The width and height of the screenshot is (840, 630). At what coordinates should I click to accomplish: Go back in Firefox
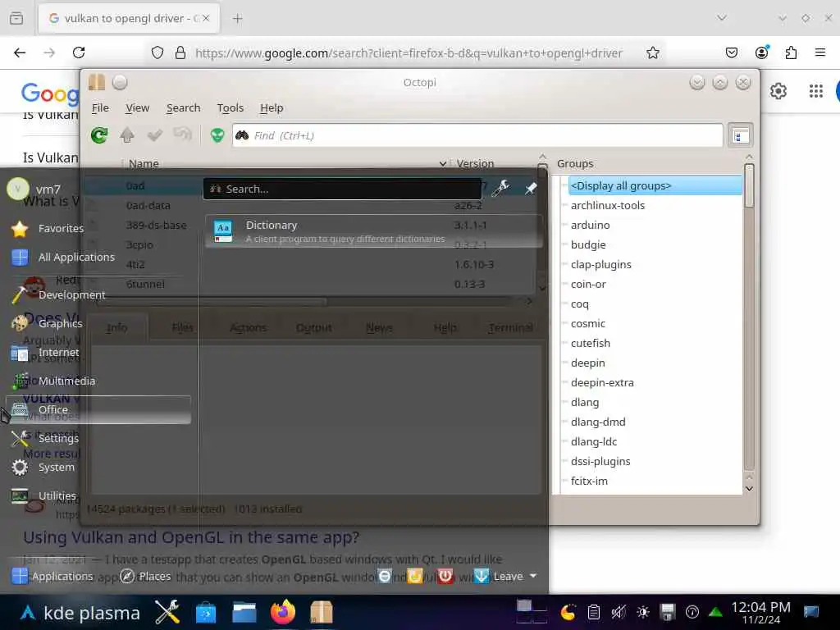[x=20, y=52]
